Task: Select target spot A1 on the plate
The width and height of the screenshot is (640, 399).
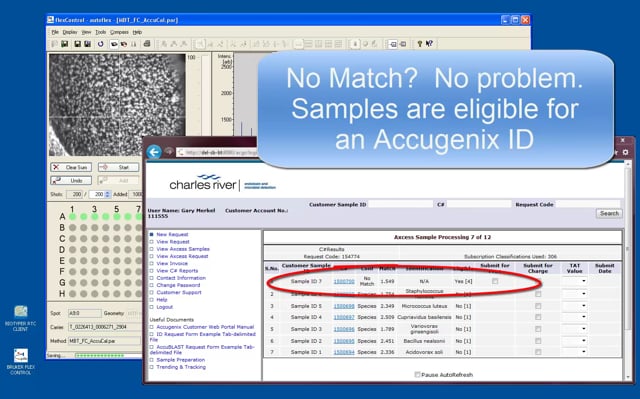Action: [x=73, y=216]
